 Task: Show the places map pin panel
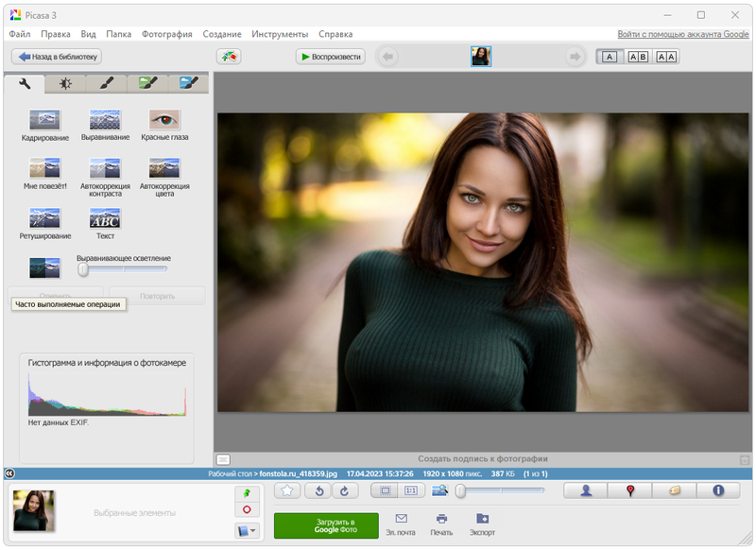point(630,490)
